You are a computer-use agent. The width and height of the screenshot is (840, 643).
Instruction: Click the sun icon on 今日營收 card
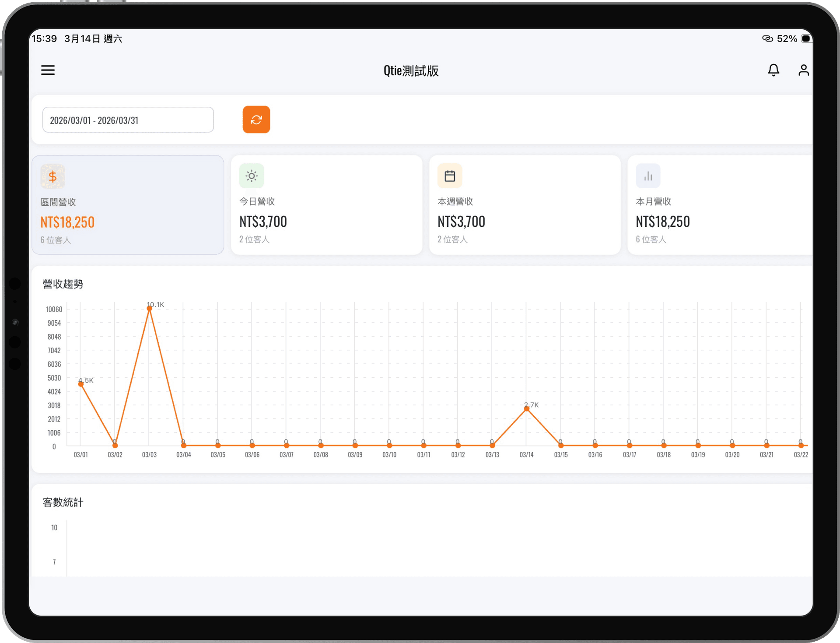tap(252, 176)
